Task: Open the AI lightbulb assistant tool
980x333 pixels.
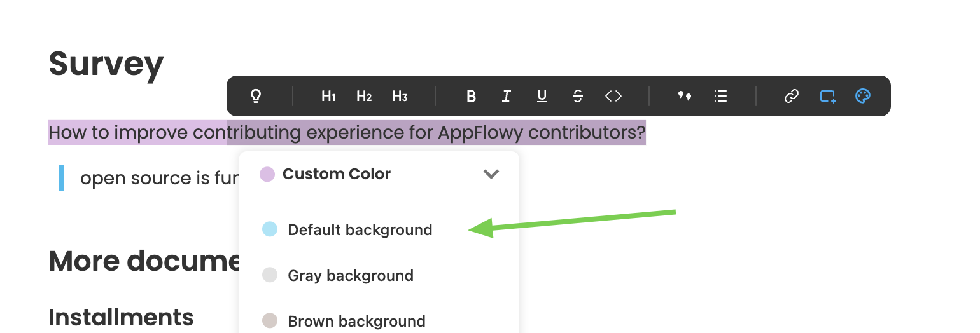Action: [256, 96]
